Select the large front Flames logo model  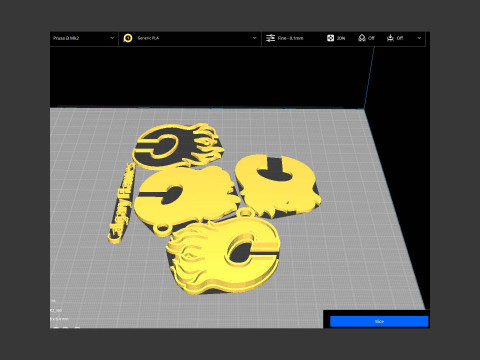[223, 253]
